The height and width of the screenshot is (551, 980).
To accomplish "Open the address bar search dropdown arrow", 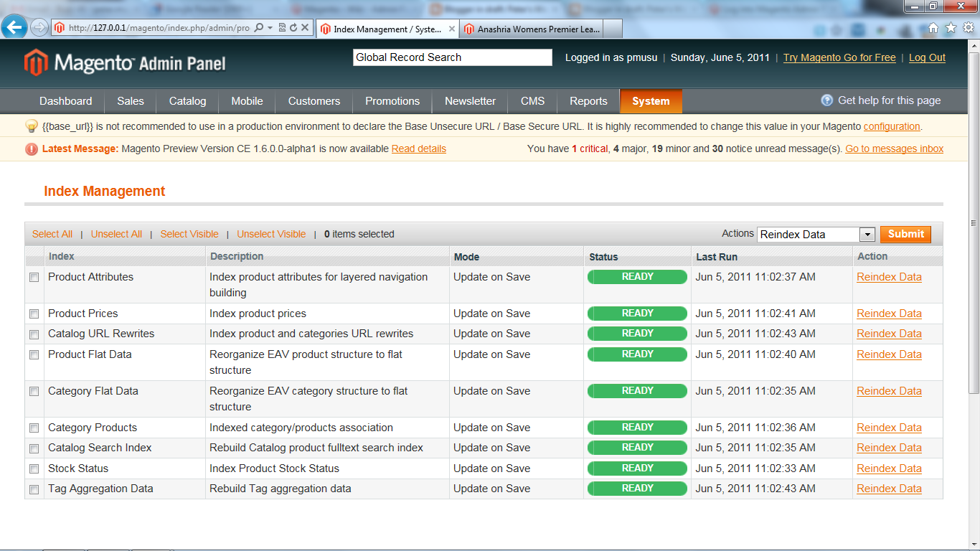I will click(x=270, y=28).
